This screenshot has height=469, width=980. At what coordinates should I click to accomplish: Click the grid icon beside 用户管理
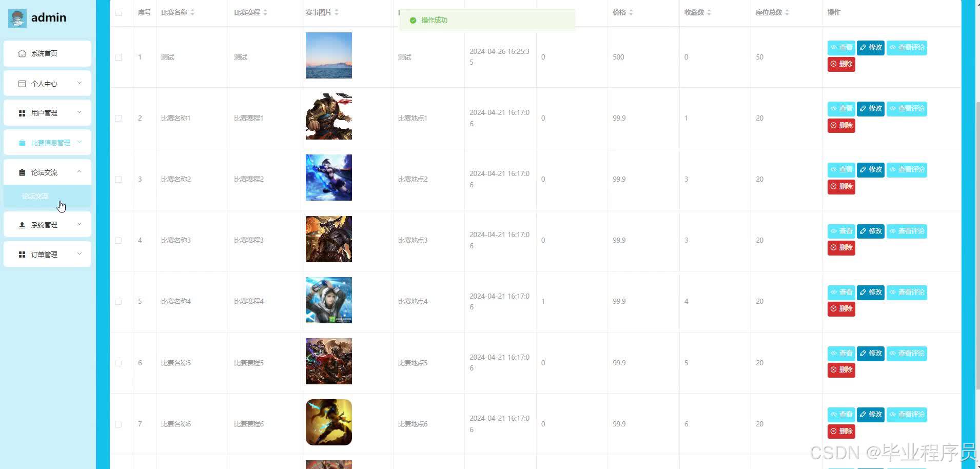22,113
